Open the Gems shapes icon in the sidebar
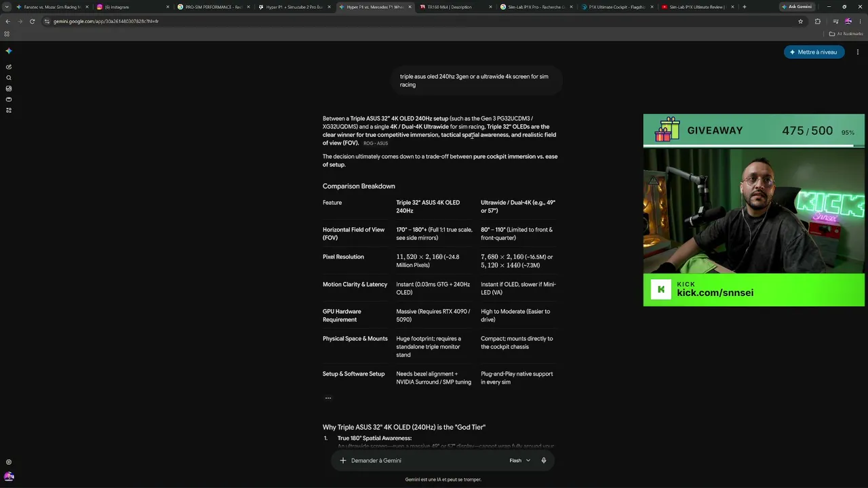 [x=9, y=110]
